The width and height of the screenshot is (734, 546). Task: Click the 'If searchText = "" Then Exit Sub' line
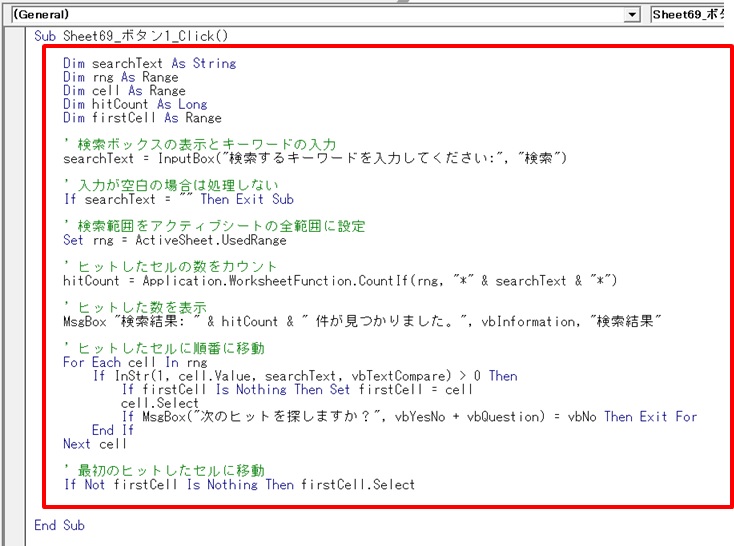[179, 199]
